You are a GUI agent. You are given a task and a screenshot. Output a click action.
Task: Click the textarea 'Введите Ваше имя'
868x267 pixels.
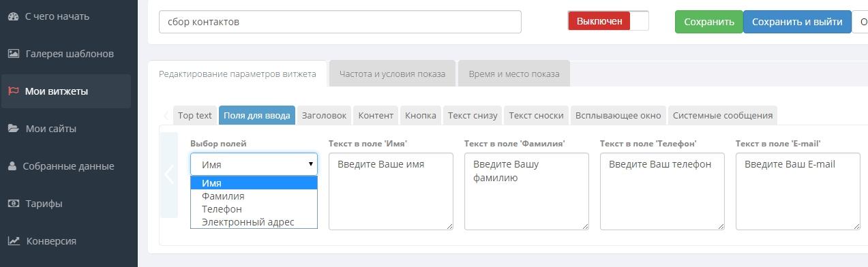point(391,191)
